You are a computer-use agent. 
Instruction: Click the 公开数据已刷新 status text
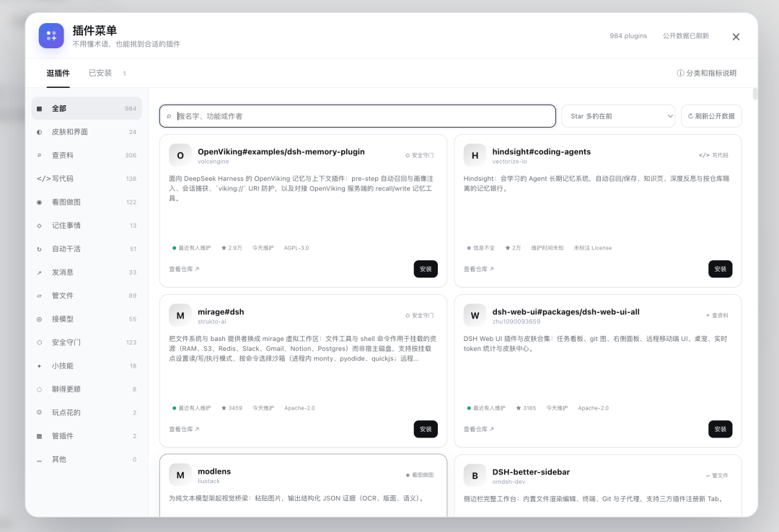[x=686, y=36]
